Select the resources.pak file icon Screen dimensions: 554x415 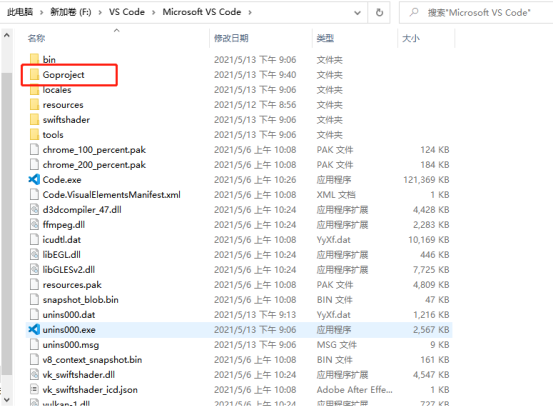pos(34,285)
